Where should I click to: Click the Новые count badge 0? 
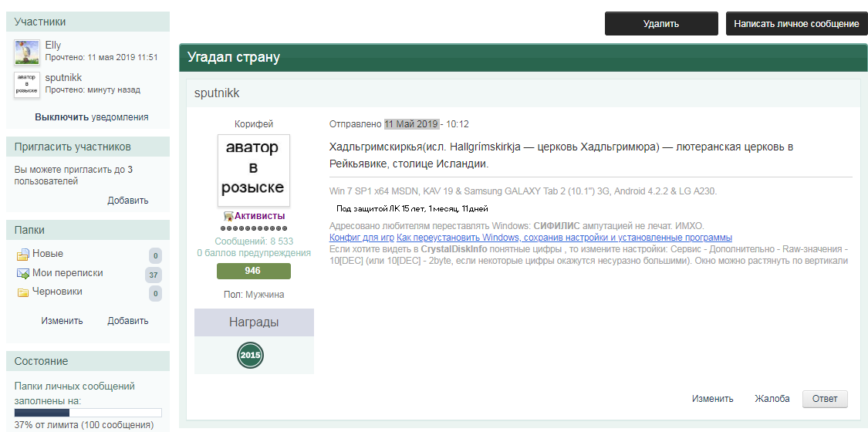(x=156, y=256)
